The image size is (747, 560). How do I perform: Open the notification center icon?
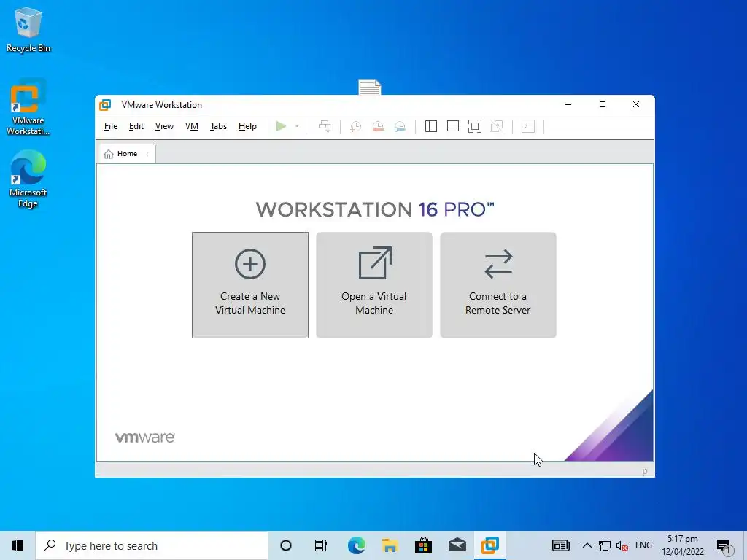point(724,546)
